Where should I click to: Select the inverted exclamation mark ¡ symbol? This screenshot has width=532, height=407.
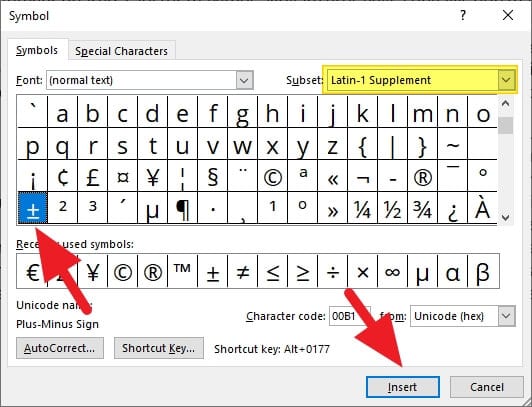coord(33,176)
